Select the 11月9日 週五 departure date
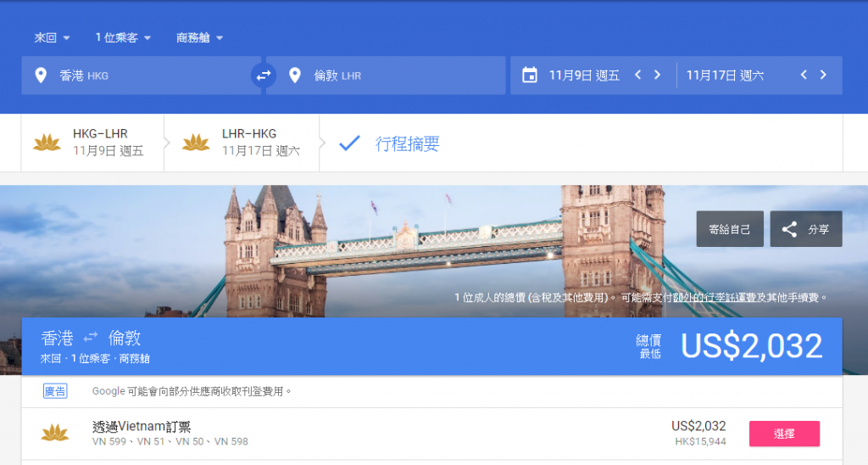Viewport: 868px width, 465px height. (x=584, y=76)
